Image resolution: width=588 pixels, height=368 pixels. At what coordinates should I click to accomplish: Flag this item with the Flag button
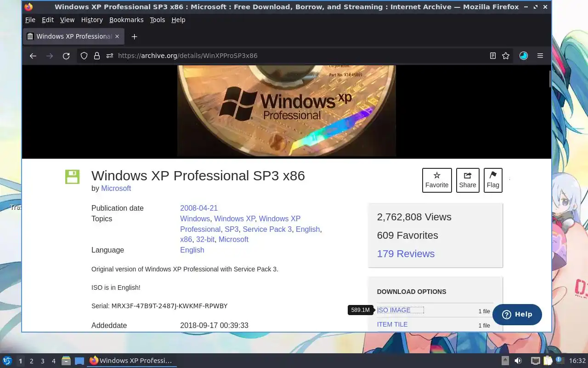click(x=493, y=180)
